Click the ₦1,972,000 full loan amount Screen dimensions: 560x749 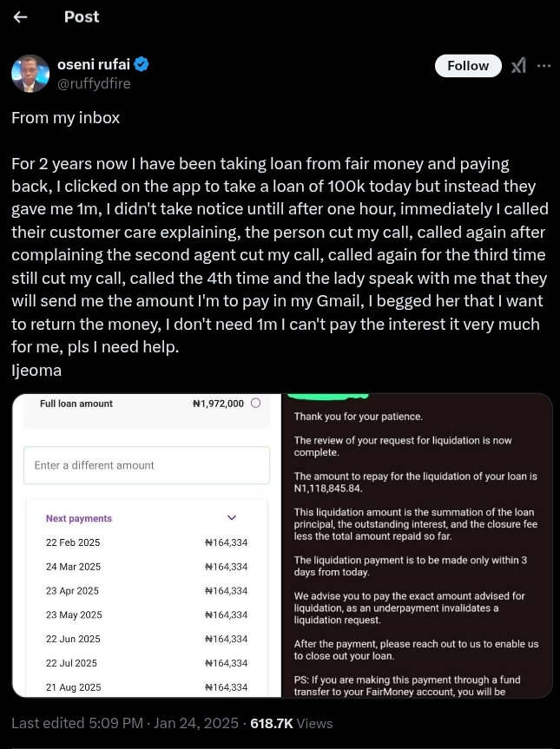[217, 404]
